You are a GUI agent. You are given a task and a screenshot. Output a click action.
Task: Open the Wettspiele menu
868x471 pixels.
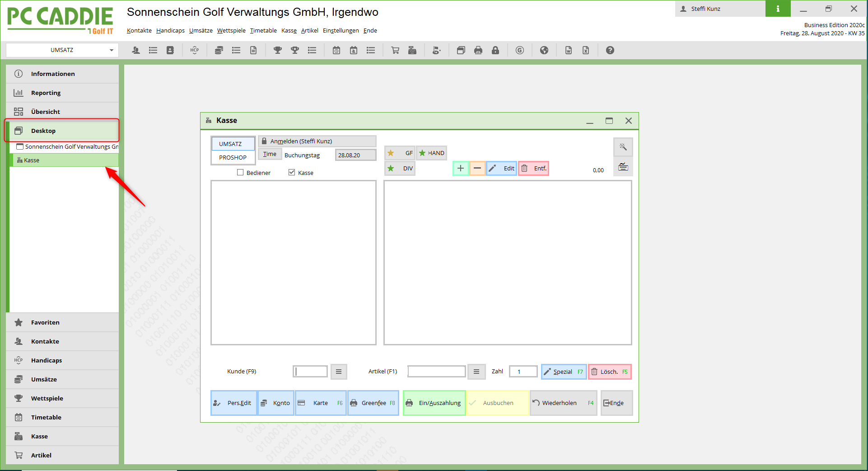[x=231, y=31]
